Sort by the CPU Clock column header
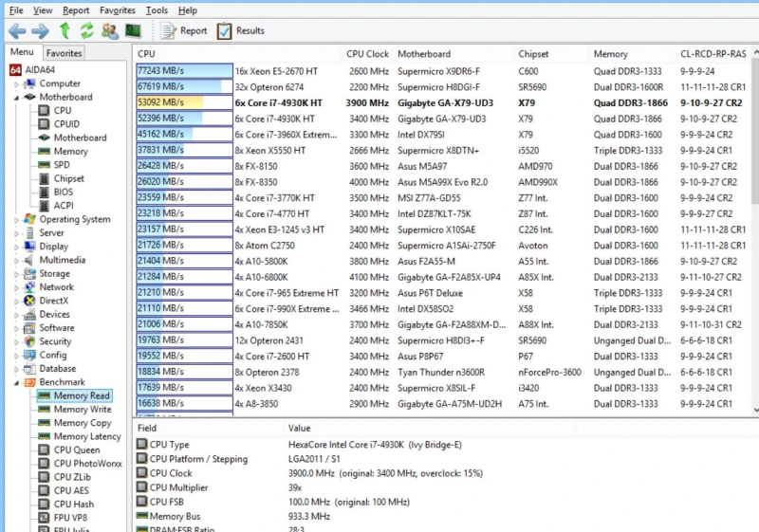Image resolution: width=759 pixels, height=532 pixels. pyautogui.click(x=367, y=54)
